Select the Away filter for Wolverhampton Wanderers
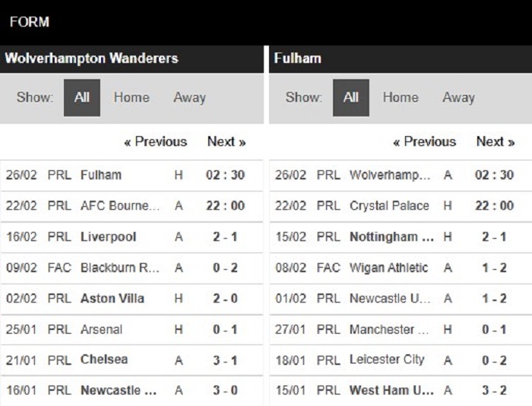This screenshot has height=406, width=532. [190, 98]
